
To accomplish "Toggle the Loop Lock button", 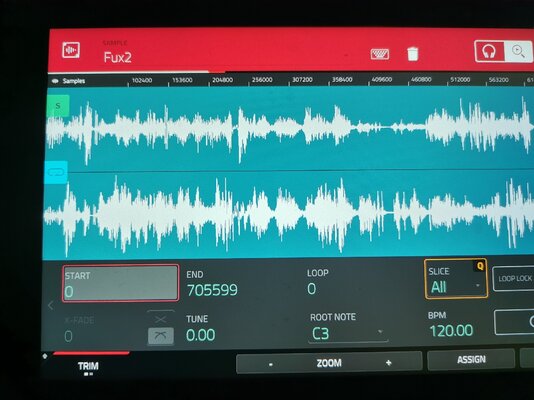I will coord(514,278).
